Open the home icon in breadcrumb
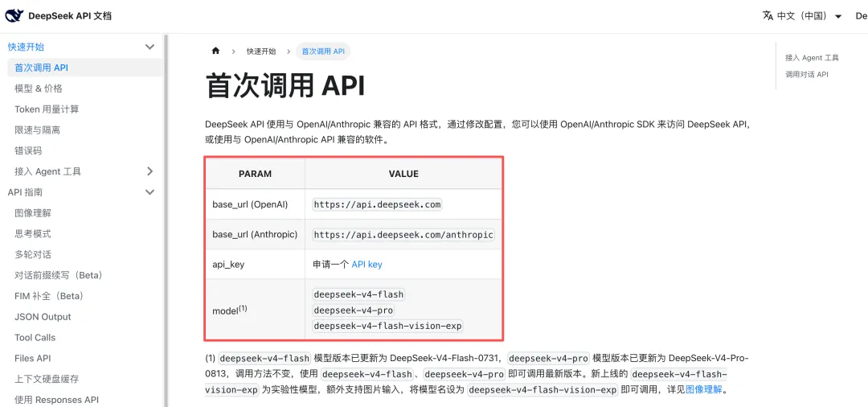The height and width of the screenshot is (407, 868). pyautogui.click(x=216, y=51)
